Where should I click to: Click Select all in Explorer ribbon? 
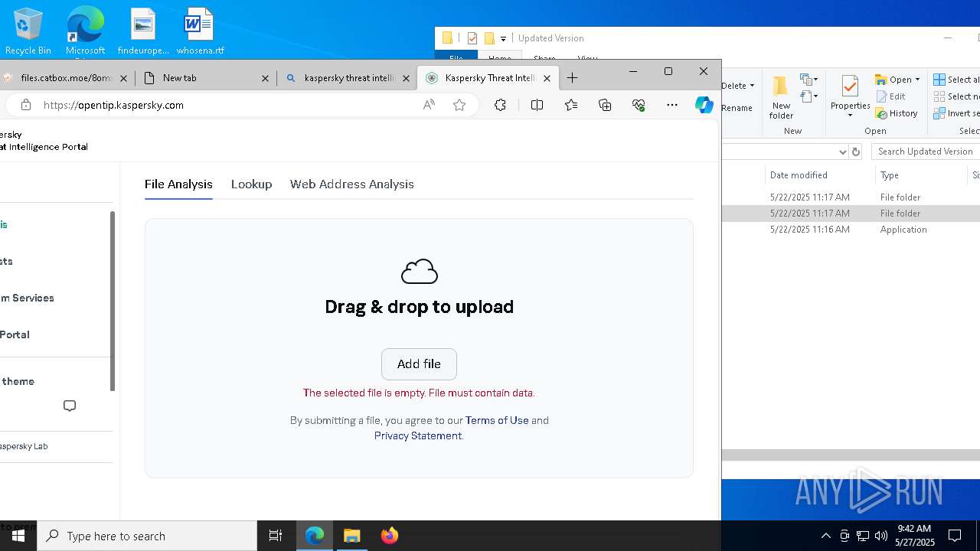tap(956, 80)
